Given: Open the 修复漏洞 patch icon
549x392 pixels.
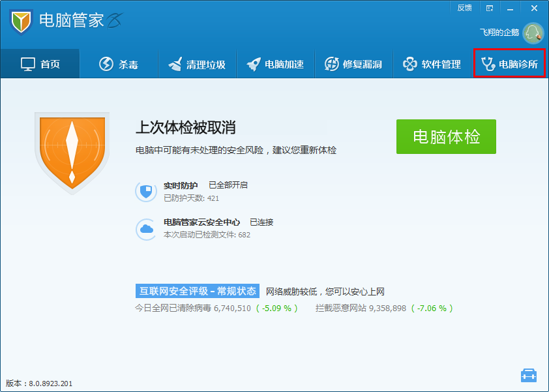Looking at the screenshot, I should tap(331, 63).
